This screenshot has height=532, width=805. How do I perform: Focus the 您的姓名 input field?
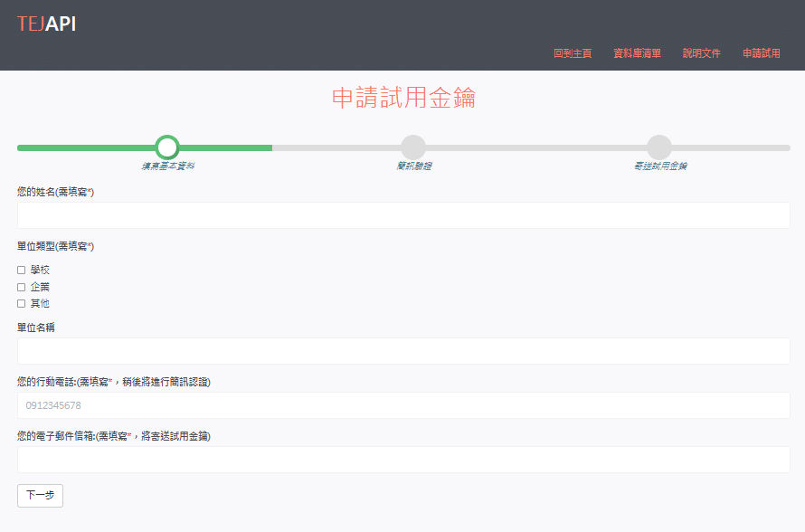[403, 215]
